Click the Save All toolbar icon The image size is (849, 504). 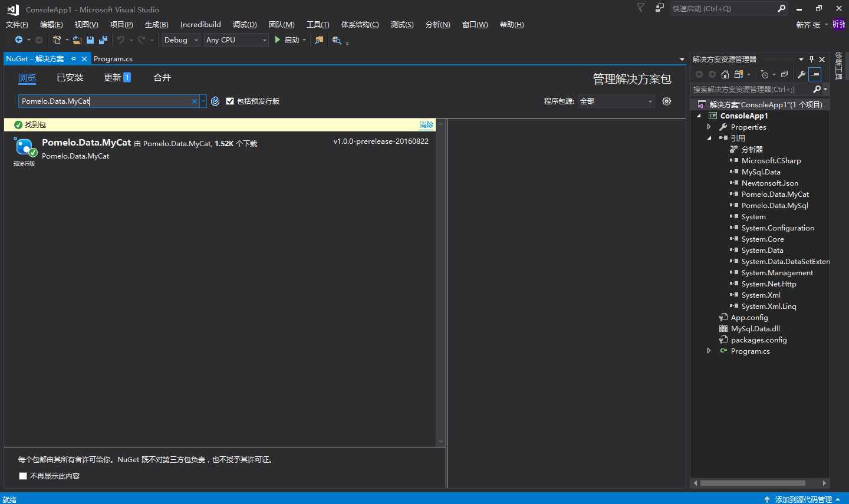pos(103,40)
